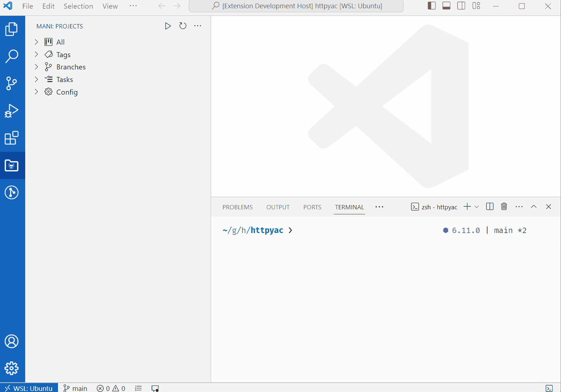Click the feedback icon in status bar

(x=155, y=388)
